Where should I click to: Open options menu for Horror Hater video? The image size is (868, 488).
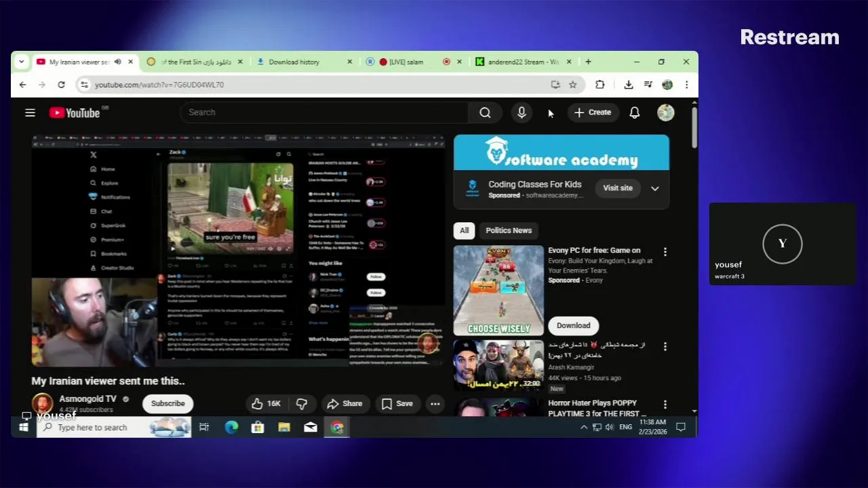pos(665,405)
